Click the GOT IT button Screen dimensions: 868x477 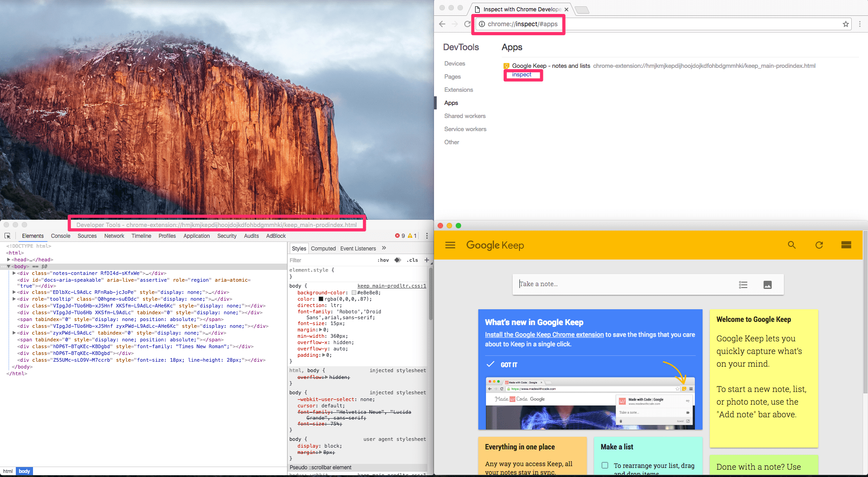(509, 364)
